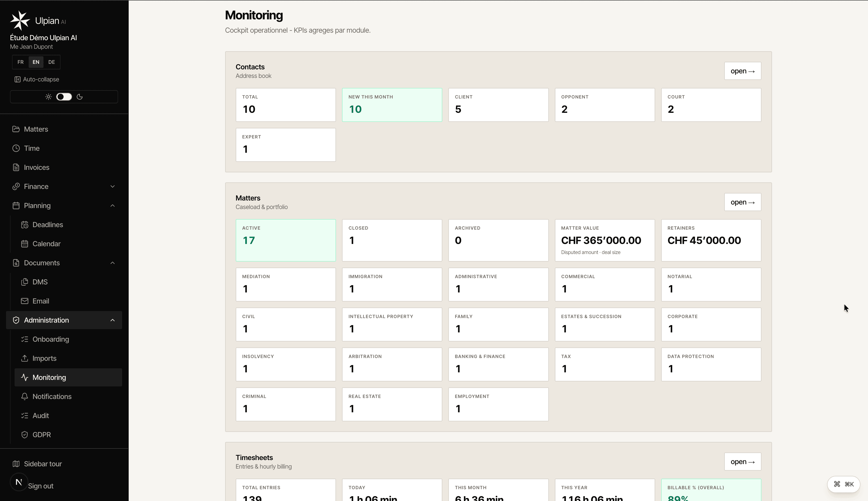Screen dimensions: 868x501
Task: Click the Planning calendar icon
Action: (16, 206)
